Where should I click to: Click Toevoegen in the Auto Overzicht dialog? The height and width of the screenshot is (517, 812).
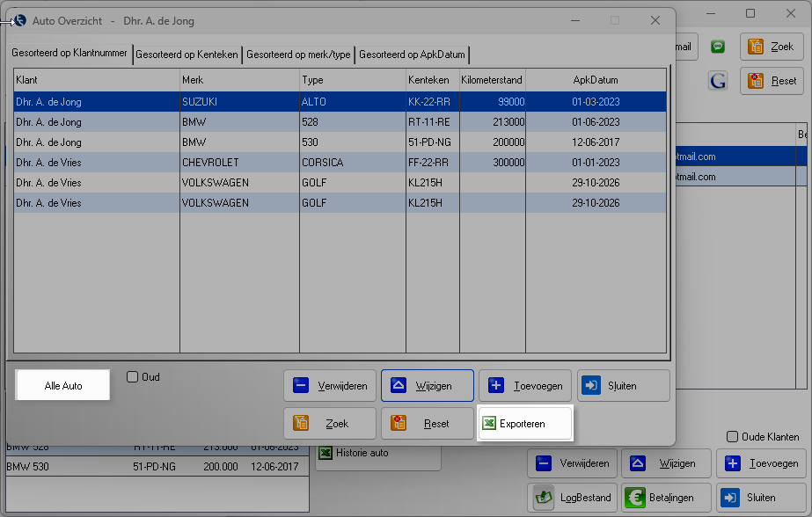pyautogui.click(x=525, y=385)
